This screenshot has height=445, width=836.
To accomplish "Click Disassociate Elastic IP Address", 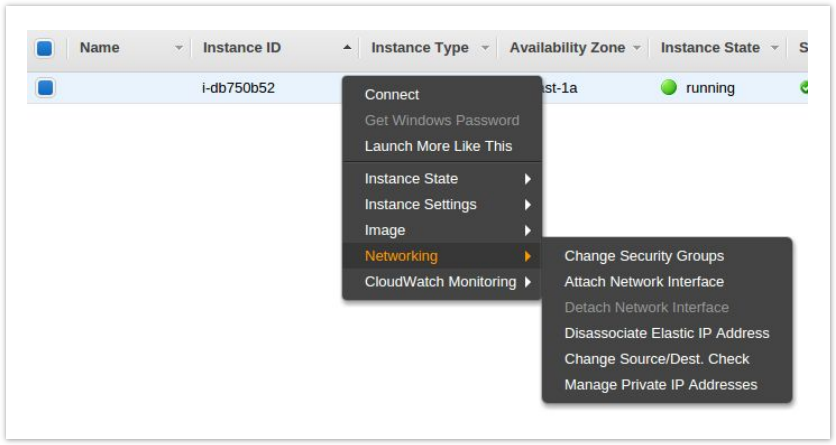I will point(667,333).
